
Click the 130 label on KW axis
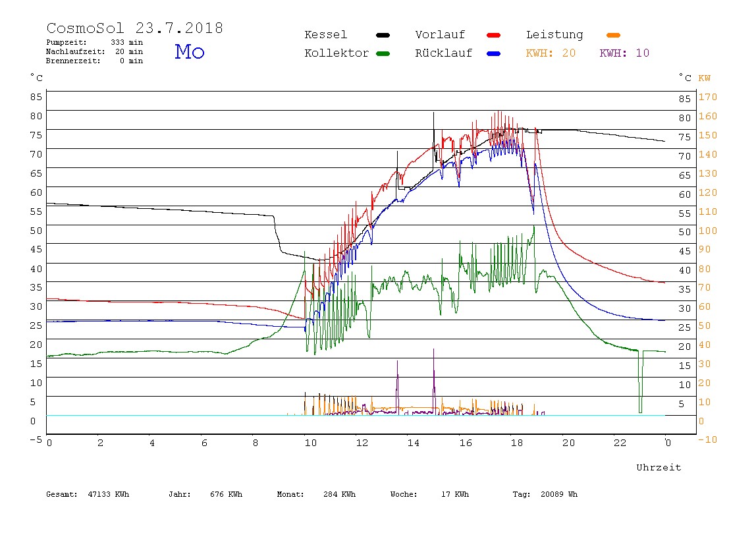click(708, 173)
